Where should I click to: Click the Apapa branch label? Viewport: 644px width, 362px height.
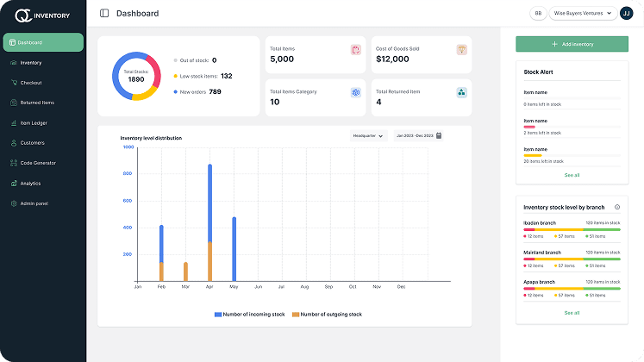539,282
